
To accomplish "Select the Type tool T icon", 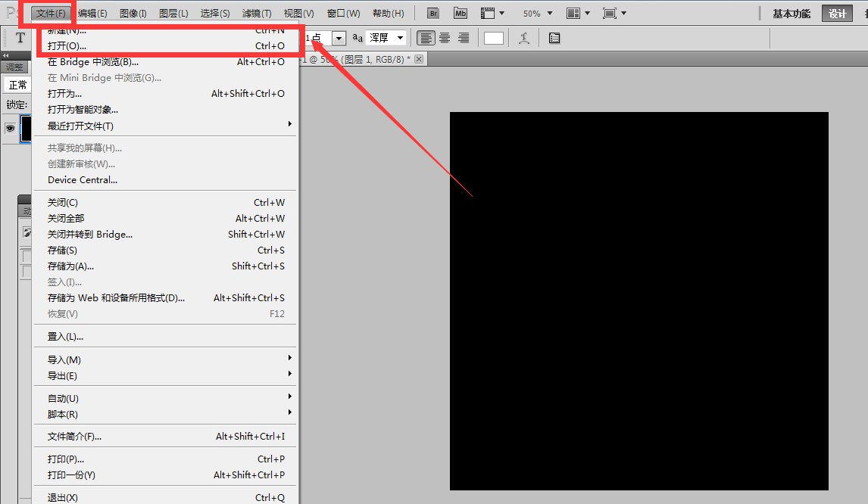I will (x=20, y=38).
